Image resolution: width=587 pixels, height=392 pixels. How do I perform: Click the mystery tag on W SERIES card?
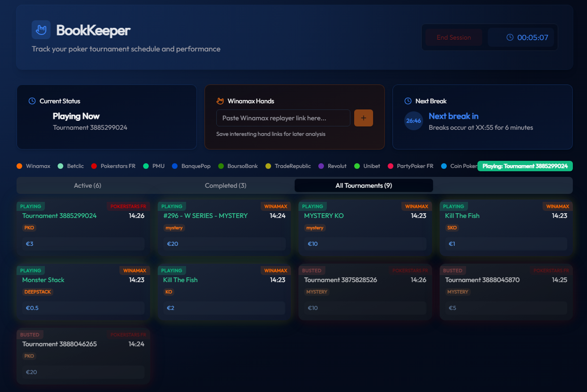(x=174, y=228)
